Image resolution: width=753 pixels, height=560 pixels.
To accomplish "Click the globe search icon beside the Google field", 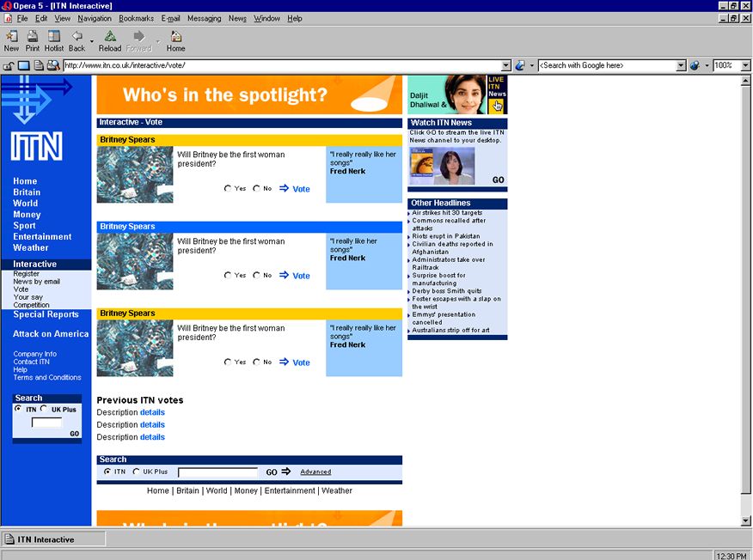I will (x=695, y=66).
